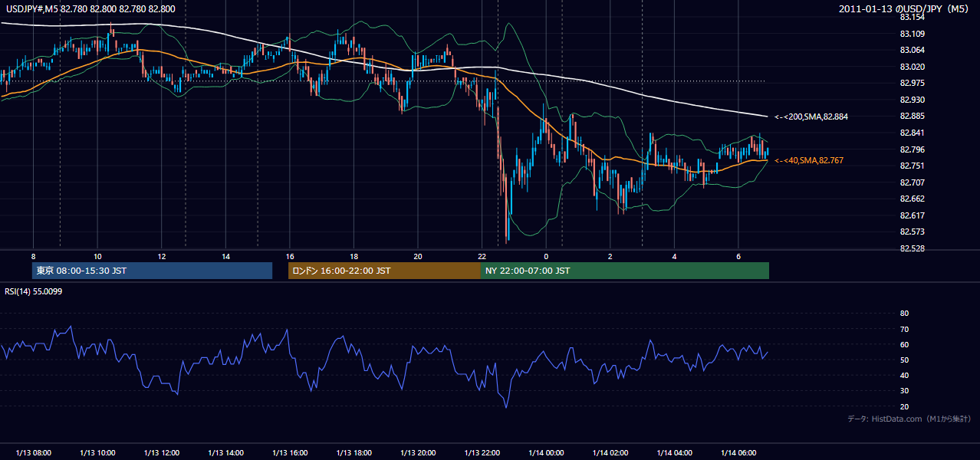Click the 40 SMA 82.767 line label
Screen dimensions: 980x460
[x=808, y=160]
